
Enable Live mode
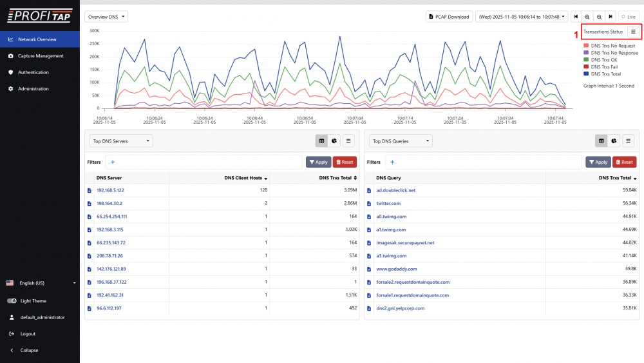click(x=627, y=17)
